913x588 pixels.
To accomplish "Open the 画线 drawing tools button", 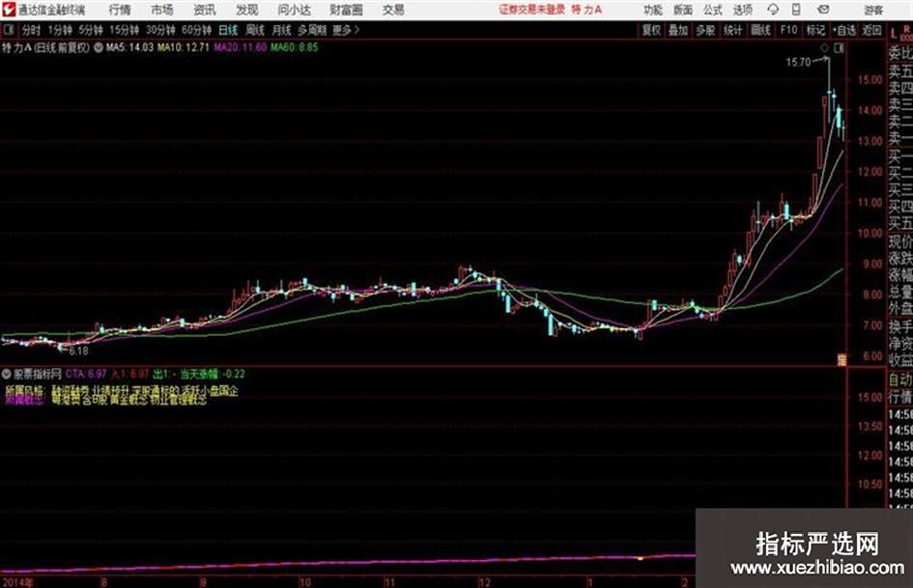I will 761,30.
